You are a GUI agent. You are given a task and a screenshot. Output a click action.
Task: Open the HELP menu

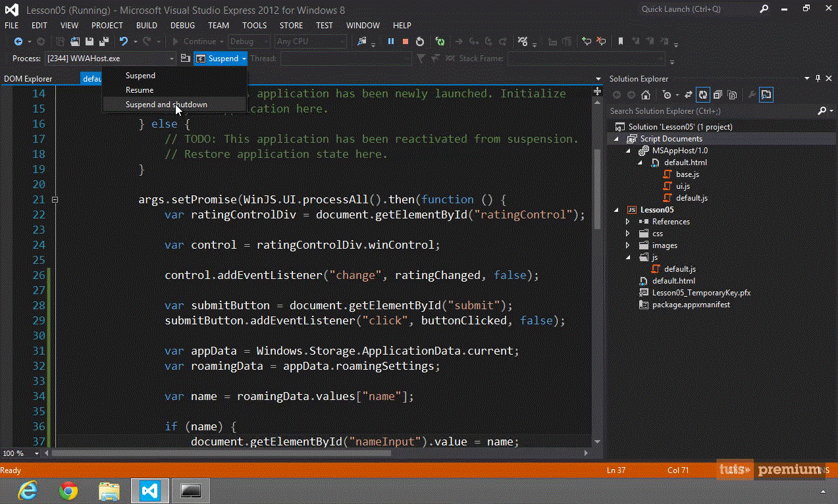coord(402,26)
